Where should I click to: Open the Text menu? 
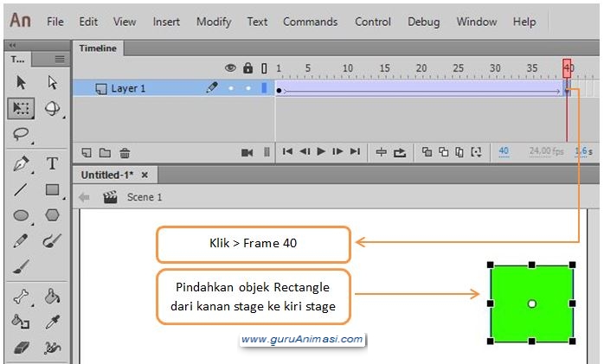(x=257, y=22)
